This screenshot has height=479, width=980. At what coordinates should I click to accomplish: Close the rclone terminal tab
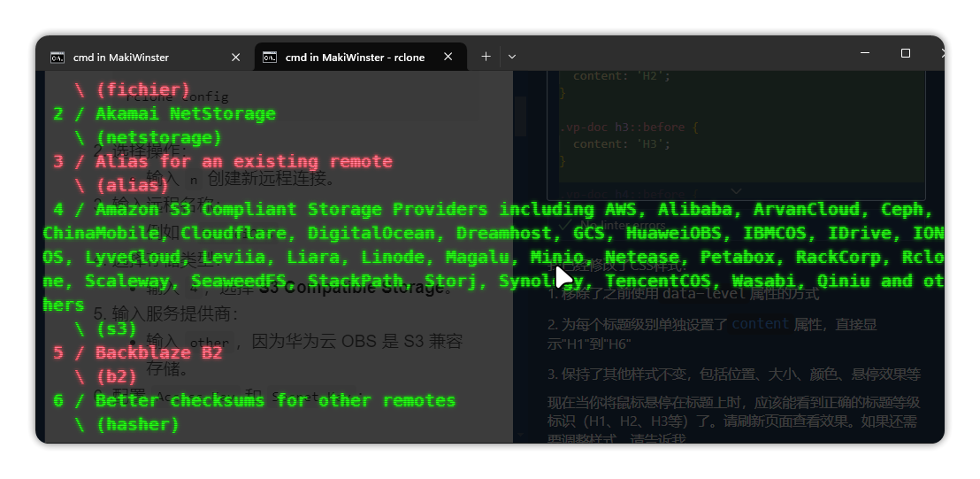[448, 57]
